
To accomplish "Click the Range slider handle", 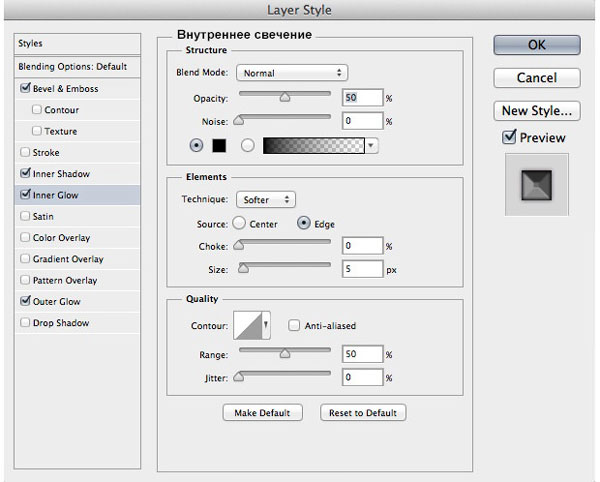I will 285,354.
